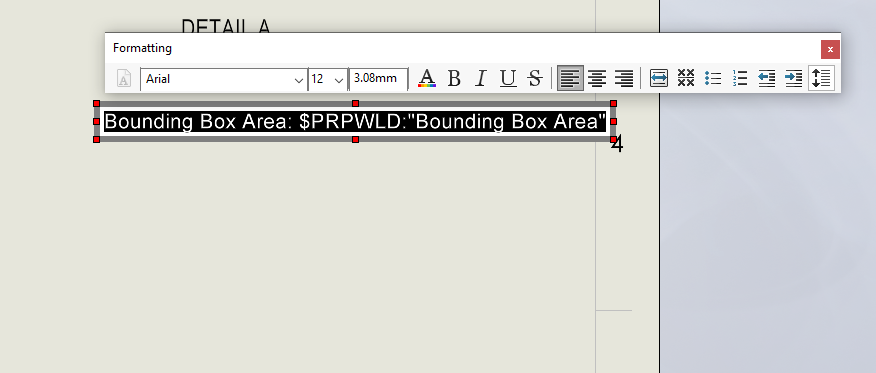The height and width of the screenshot is (373, 876).
Task: Increase paragraph indent
Action: (x=793, y=78)
